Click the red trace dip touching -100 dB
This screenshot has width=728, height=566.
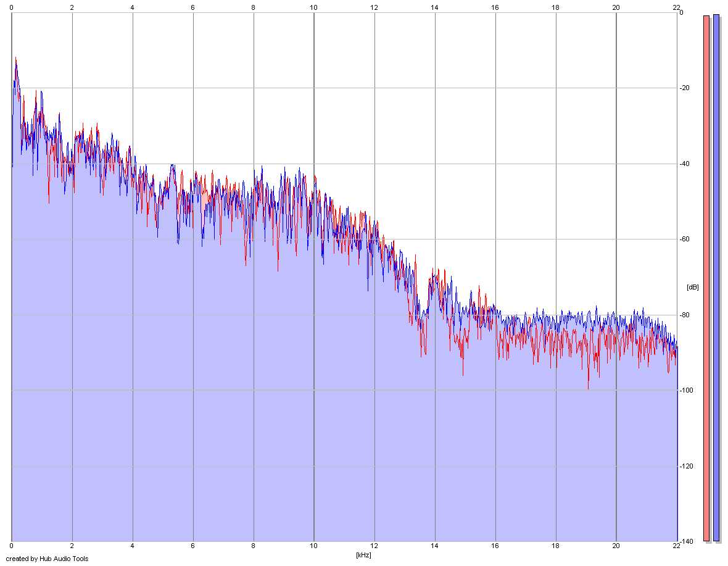588,387
